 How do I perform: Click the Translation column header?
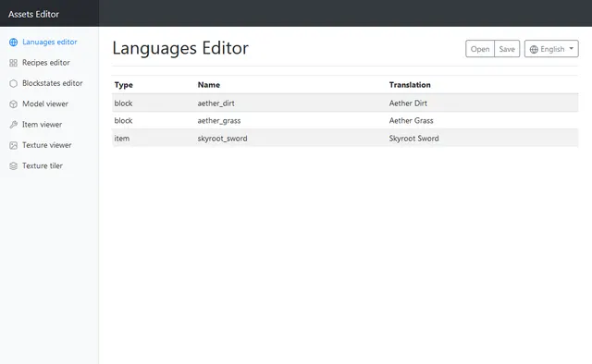tap(410, 85)
